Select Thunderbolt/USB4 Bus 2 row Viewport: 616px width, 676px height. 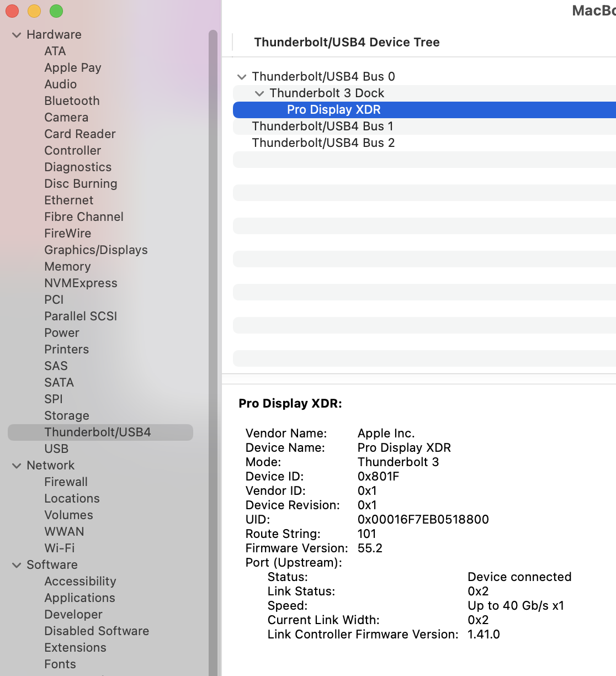click(x=424, y=143)
